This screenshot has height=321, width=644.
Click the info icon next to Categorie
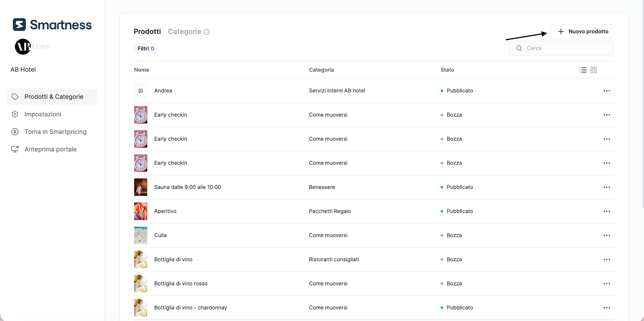(x=207, y=32)
